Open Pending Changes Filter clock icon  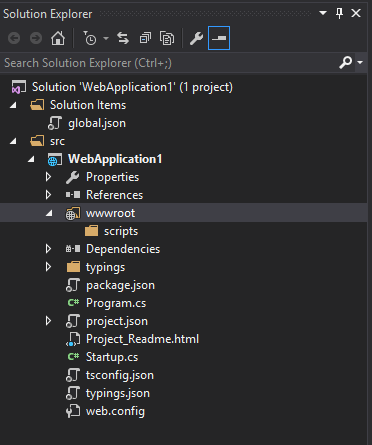pyautogui.click(x=89, y=38)
